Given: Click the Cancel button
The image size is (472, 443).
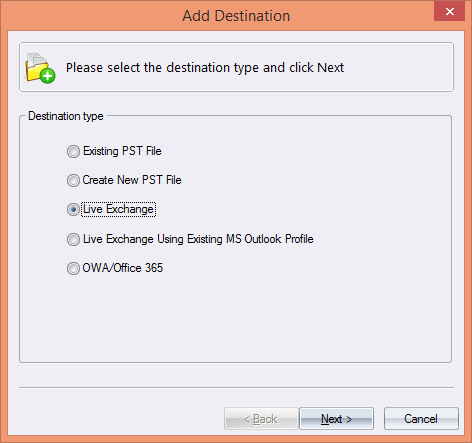Looking at the screenshot, I should (421, 419).
